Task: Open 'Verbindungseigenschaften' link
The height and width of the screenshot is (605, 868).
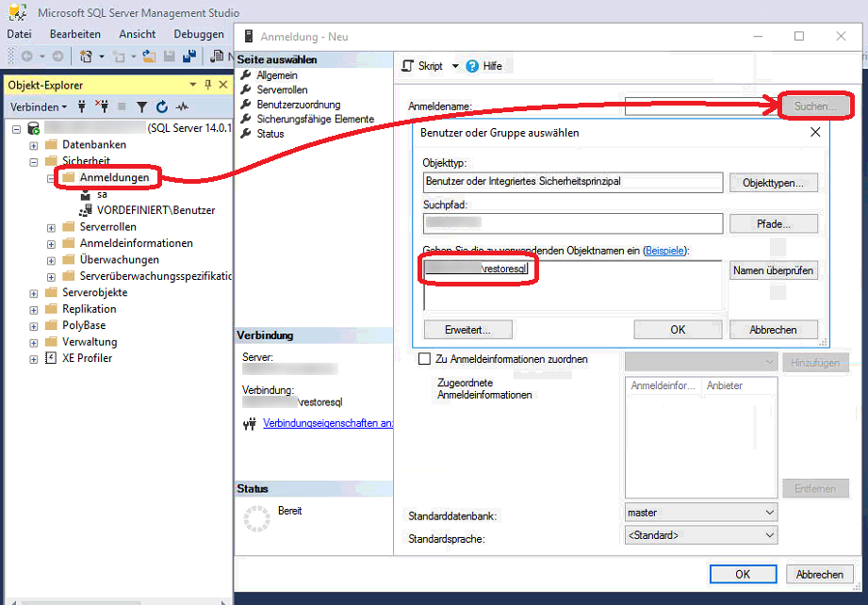Action: tap(327, 424)
